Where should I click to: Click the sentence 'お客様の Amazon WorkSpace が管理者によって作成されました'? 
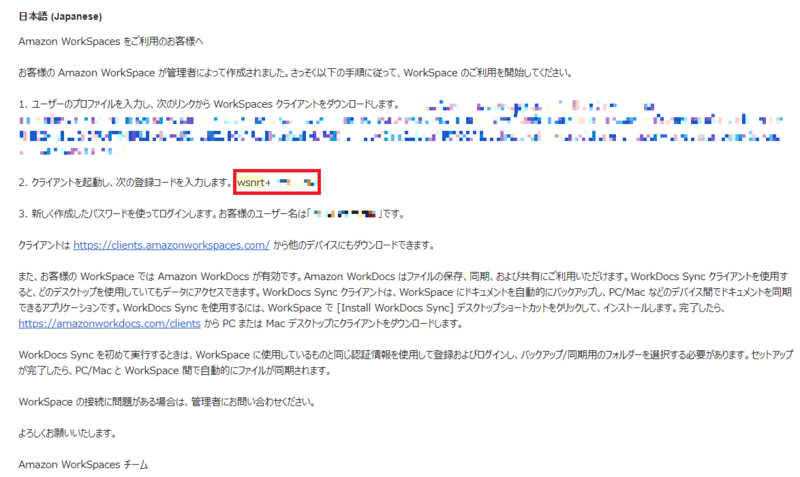[154, 73]
